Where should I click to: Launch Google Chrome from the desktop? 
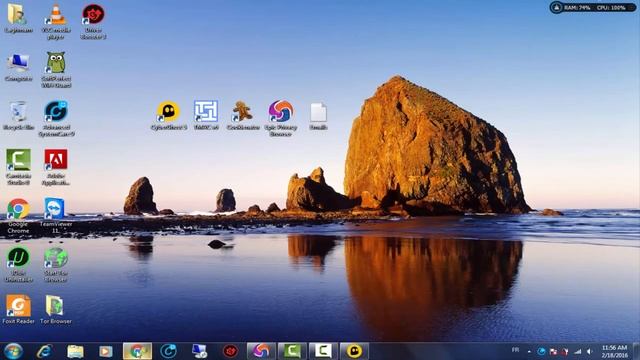[x=18, y=216]
